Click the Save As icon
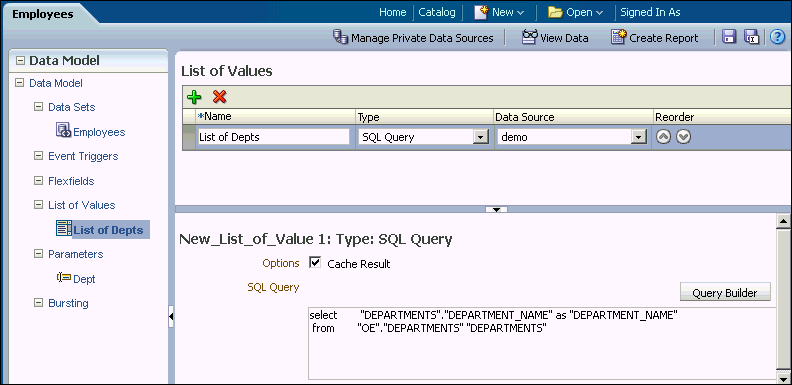The height and width of the screenshot is (385, 792). click(x=752, y=37)
